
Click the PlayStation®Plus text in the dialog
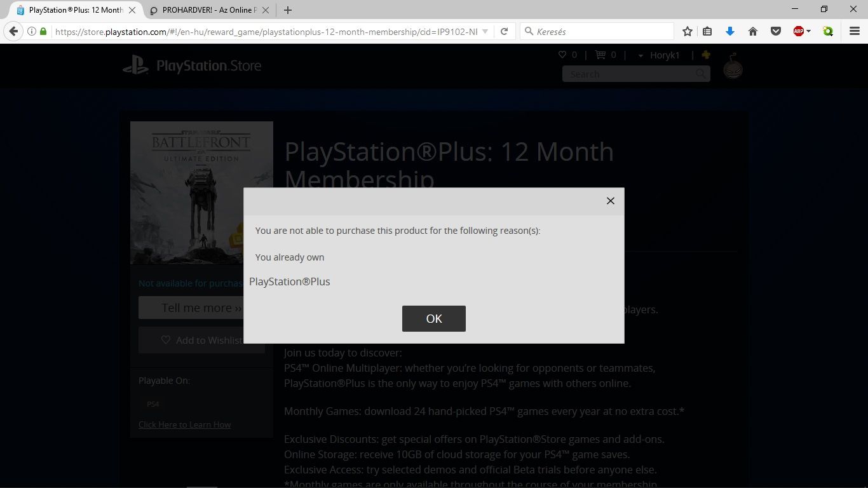coord(290,281)
